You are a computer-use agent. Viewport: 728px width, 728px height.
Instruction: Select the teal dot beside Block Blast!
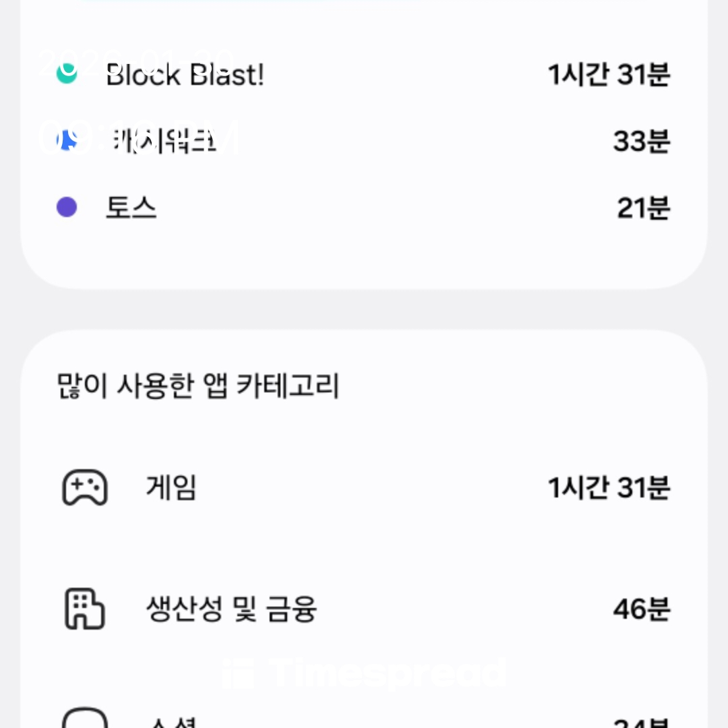click(x=67, y=73)
